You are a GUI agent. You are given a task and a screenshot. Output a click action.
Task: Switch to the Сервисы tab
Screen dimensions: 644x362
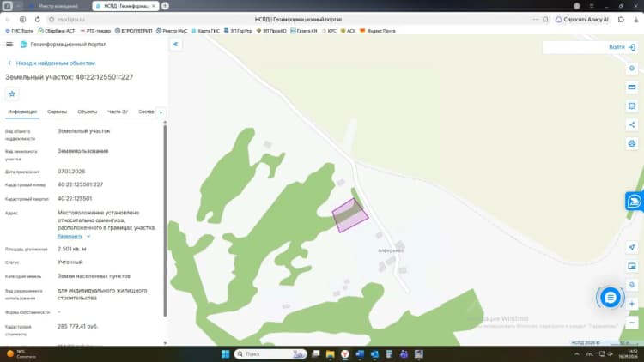coord(57,112)
